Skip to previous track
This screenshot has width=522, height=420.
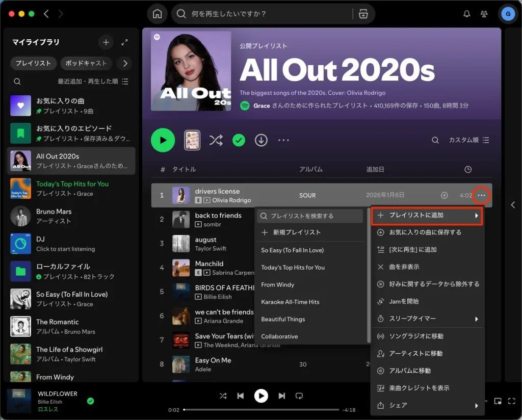click(241, 396)
